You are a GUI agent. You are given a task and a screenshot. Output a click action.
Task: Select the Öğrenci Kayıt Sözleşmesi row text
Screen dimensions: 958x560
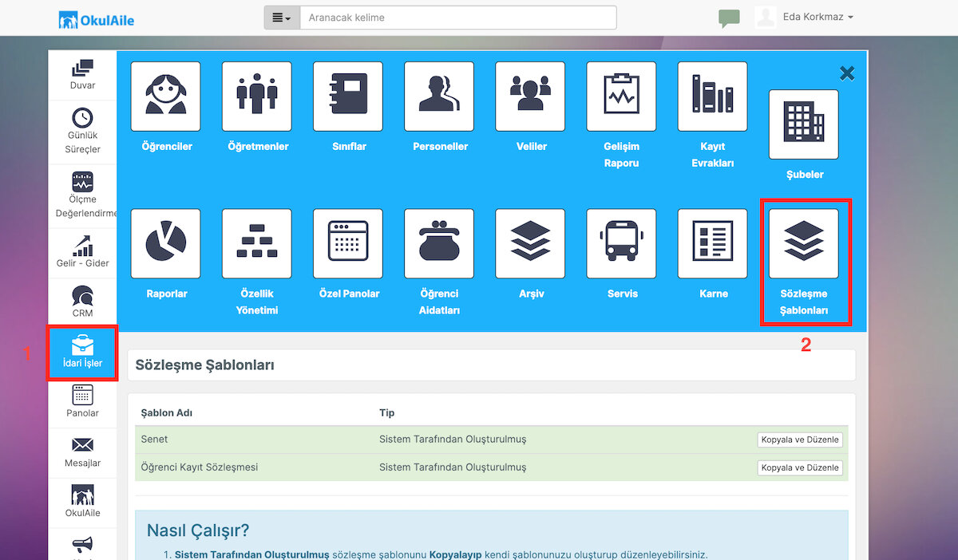[x=200, y=467]
